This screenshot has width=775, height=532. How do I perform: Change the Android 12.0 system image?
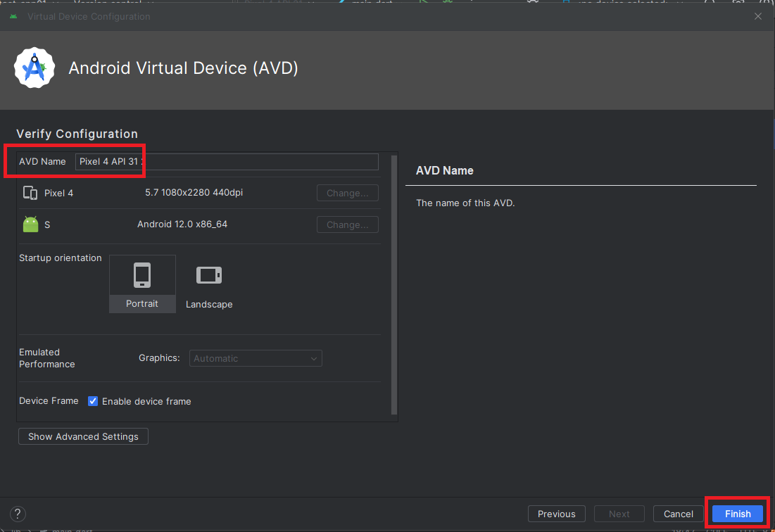348,224
